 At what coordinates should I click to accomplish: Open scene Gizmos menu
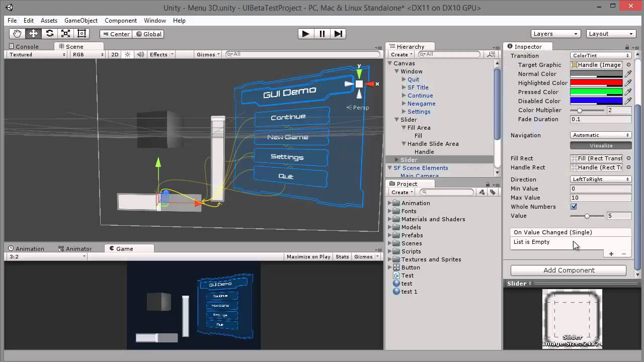pos(208,54)
